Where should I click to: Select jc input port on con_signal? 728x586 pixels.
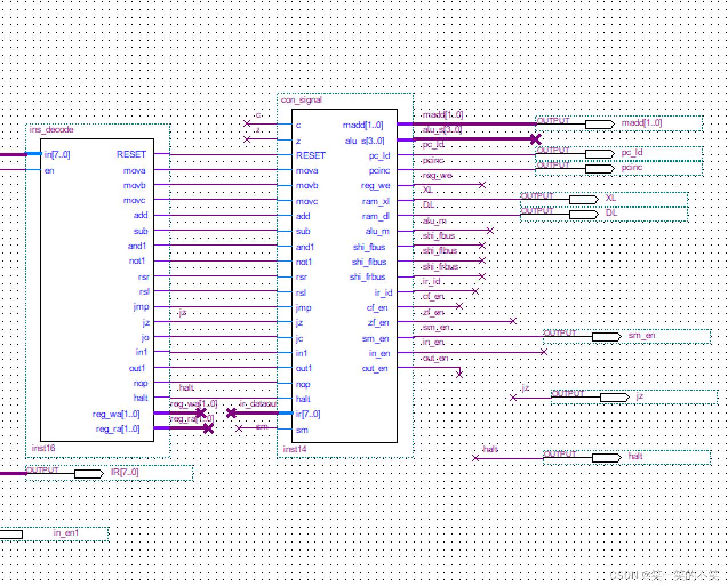pyautogui.click(x=299, y=339)
